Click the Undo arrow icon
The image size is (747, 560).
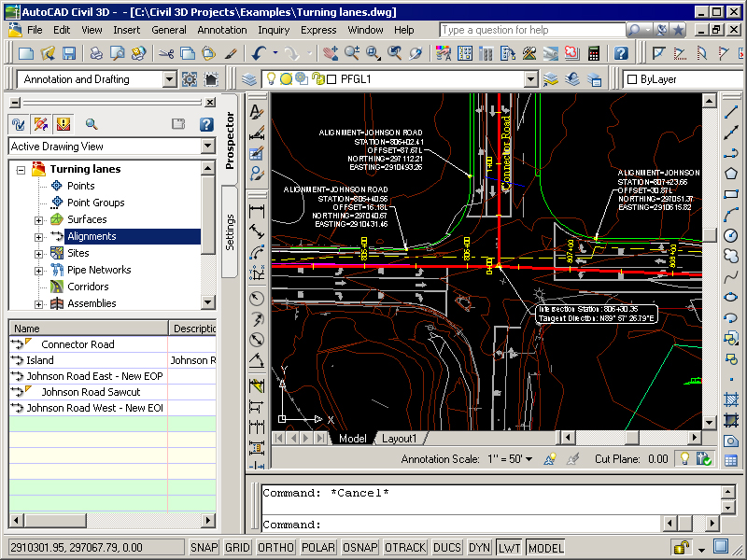(x=259, y=53)
